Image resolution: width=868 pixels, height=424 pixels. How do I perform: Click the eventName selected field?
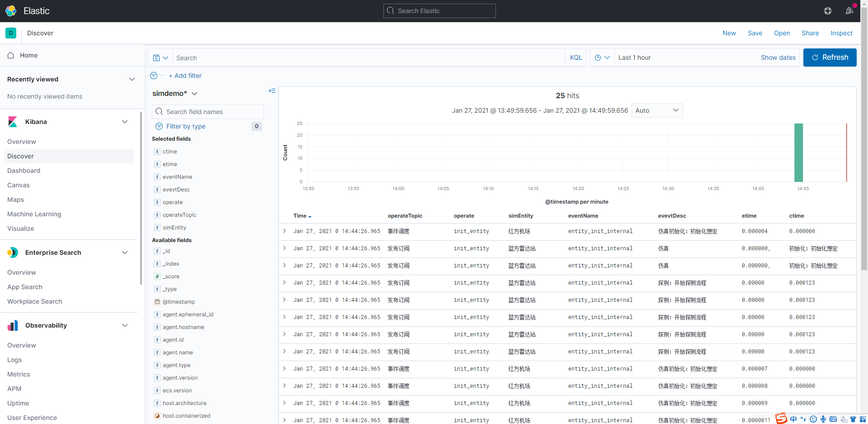177,177
